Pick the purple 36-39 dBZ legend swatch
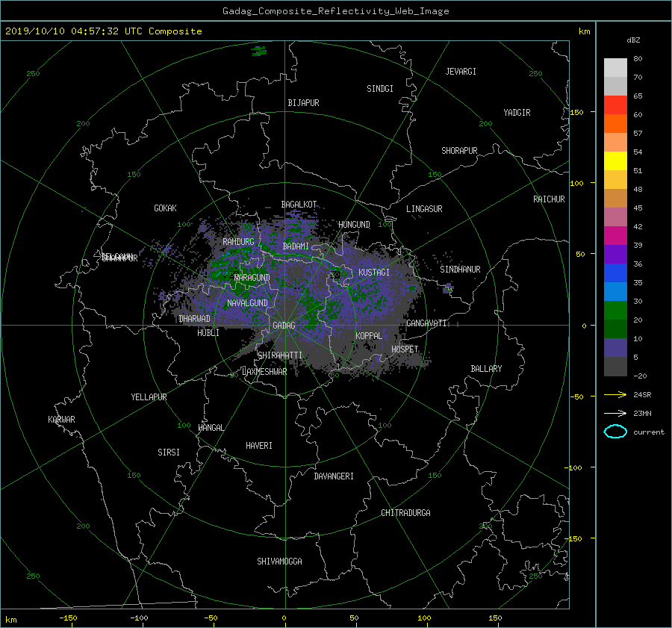 615,254
